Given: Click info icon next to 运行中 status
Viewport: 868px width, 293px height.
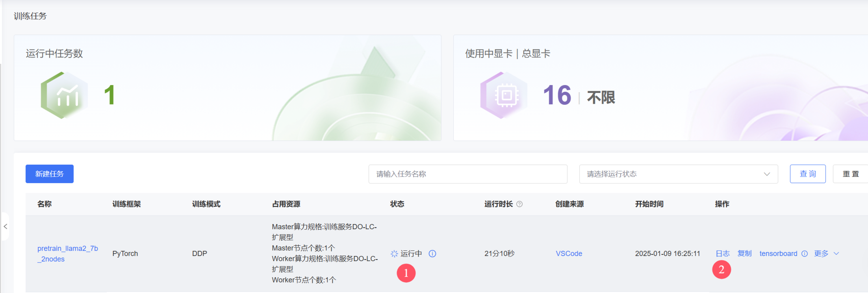Looking at the screenshot, I should [x=432, y=254].
